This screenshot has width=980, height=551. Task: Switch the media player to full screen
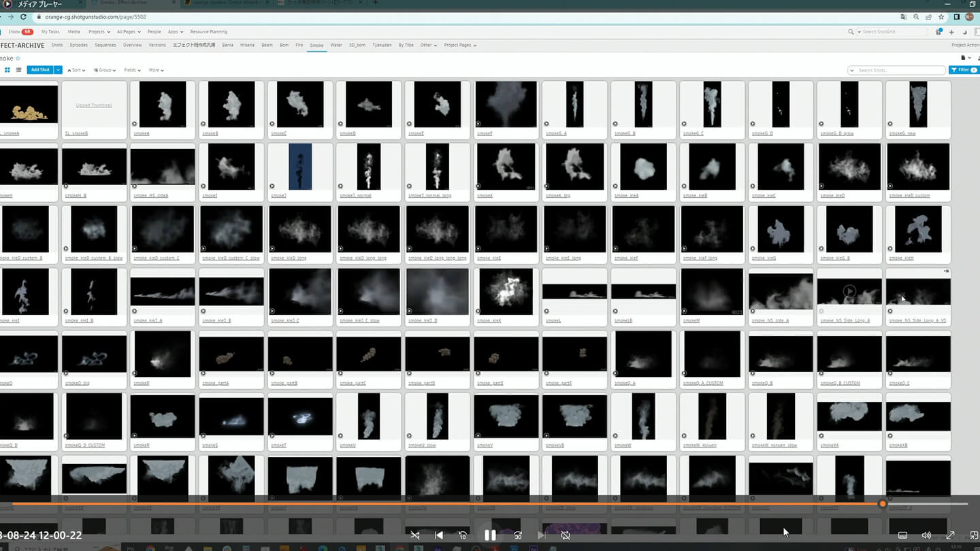(x=951, y=535)
